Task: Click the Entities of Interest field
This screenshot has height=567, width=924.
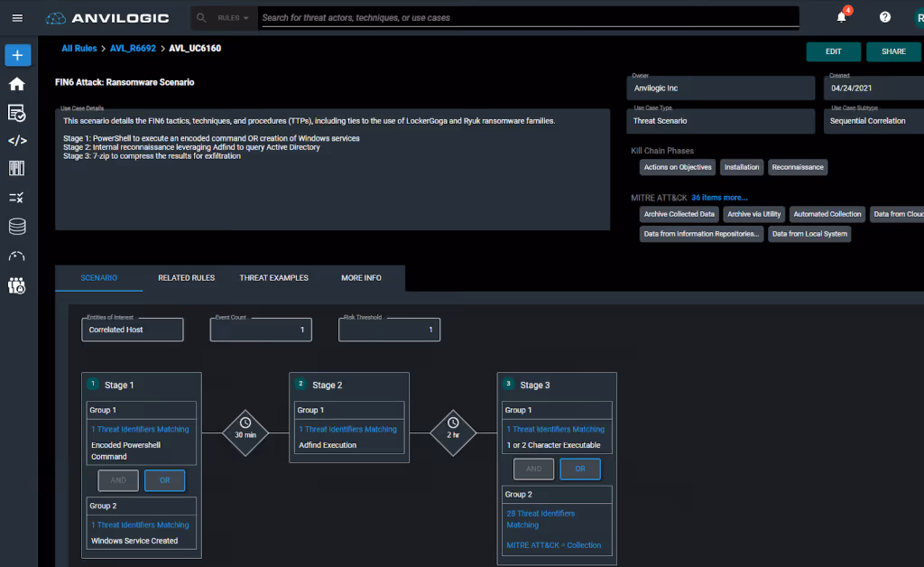Action: 133,330
